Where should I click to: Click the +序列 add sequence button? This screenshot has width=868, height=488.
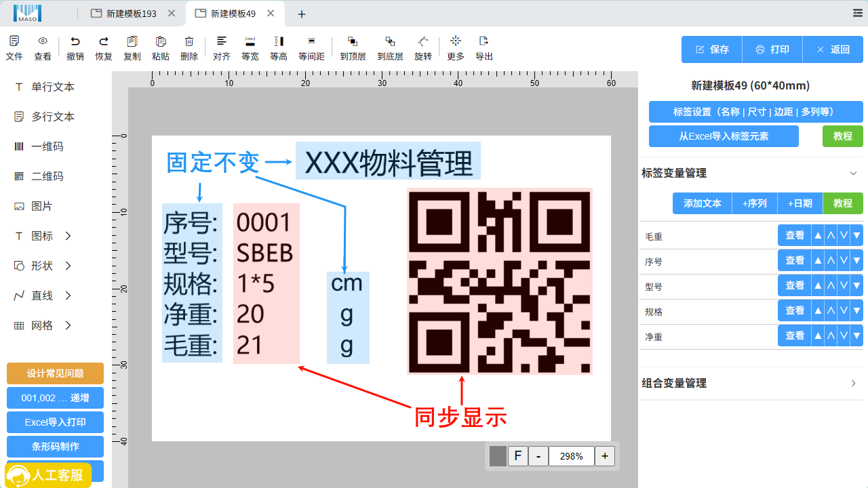755,203
